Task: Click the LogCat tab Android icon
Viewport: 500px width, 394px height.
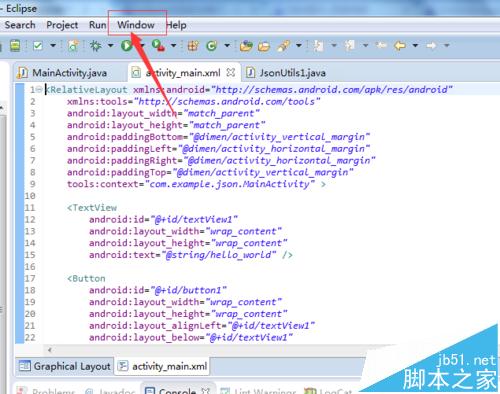Action: 310,391
